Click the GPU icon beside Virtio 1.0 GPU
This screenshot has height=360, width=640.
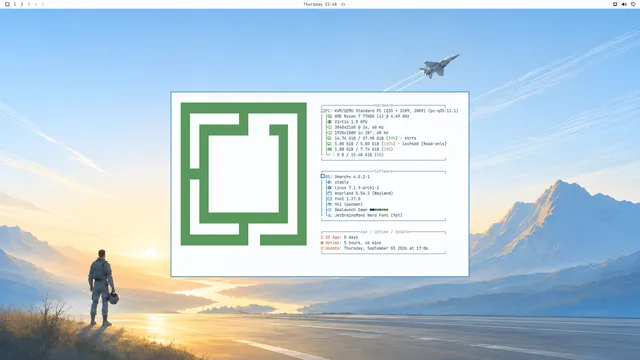(329, 122)
